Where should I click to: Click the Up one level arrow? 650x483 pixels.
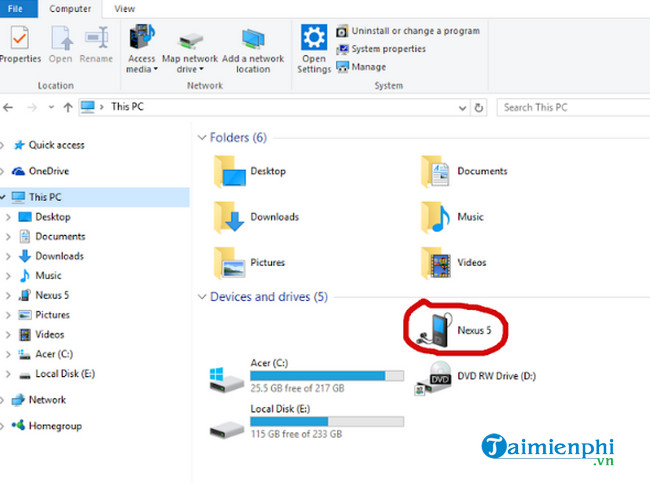point(68,107)
